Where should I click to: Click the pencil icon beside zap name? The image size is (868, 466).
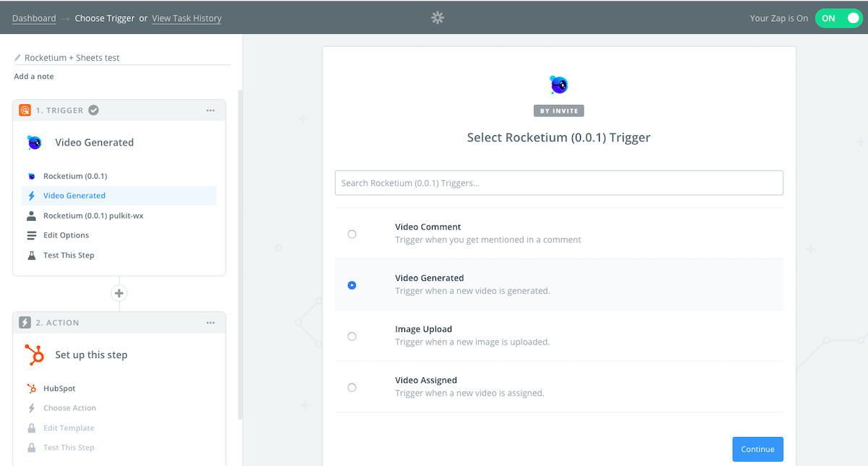click(x=17, y=58)
